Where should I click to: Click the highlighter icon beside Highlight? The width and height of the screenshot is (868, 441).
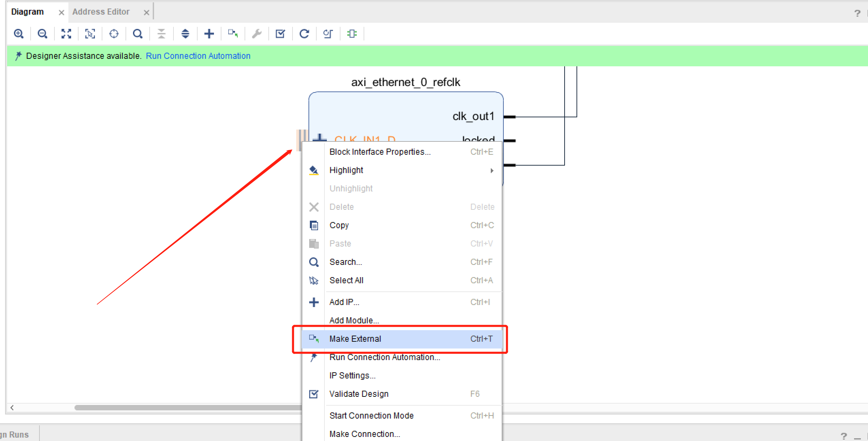314,170
